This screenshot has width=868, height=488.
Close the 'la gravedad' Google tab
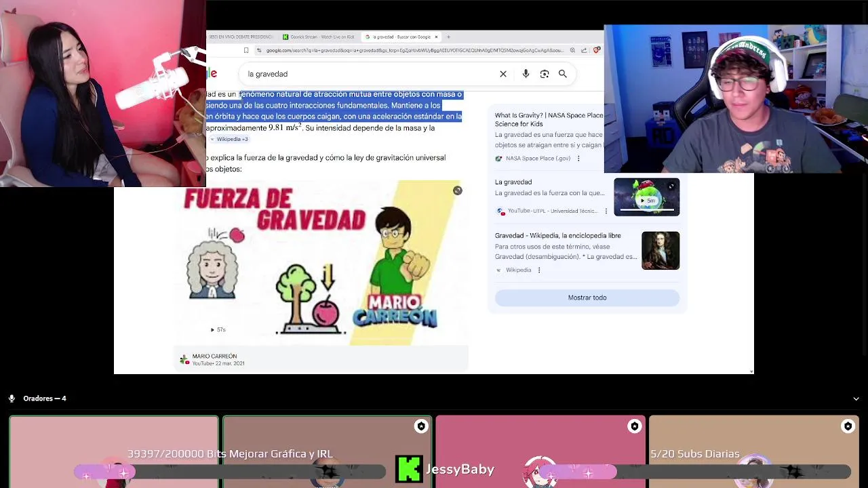436,37
